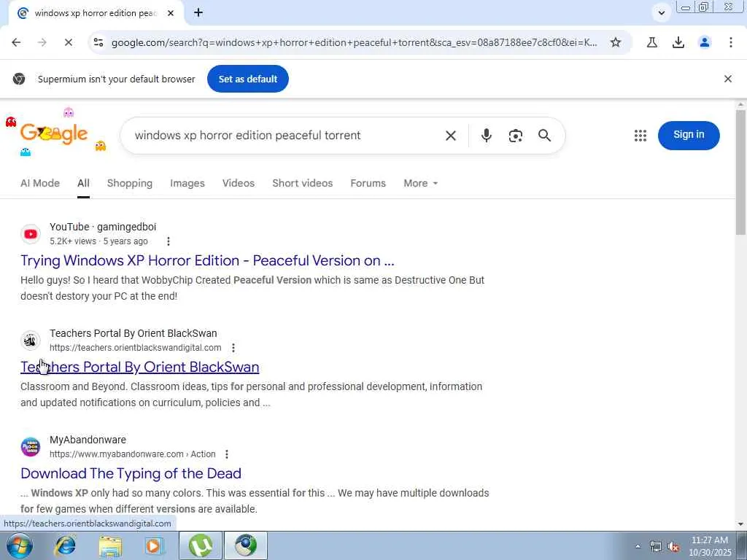Dismiss the default browser notification bar
Image resolution: width=747 pixels, height=560 pixels.
728,79
